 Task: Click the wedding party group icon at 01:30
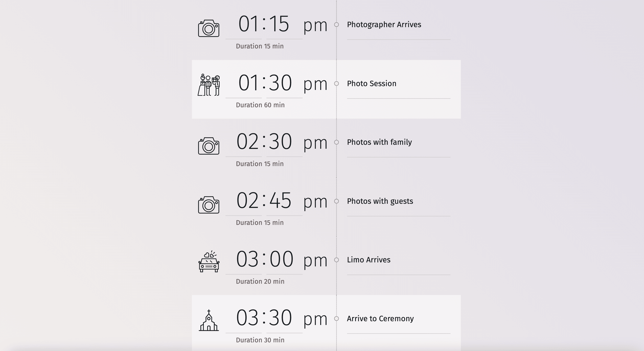point(209,86)
